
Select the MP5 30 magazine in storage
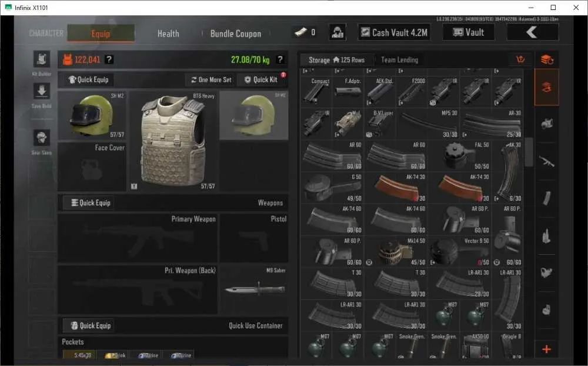(428, 124)
